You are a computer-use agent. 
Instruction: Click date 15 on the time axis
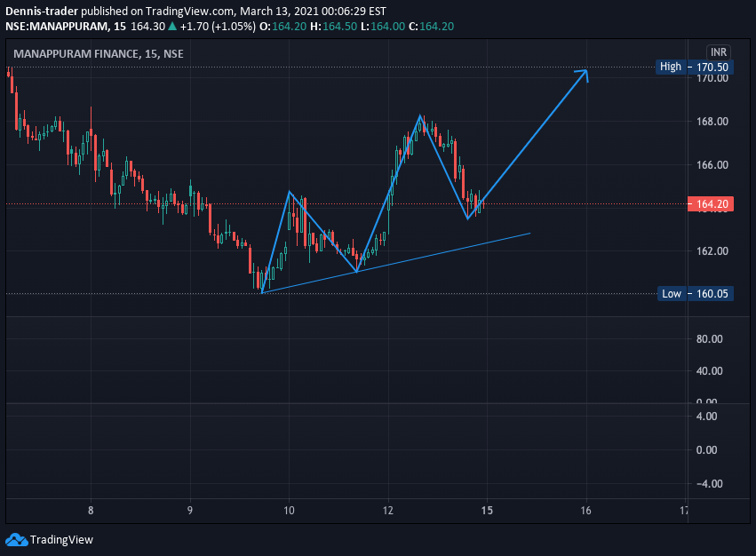pos(487,510)
